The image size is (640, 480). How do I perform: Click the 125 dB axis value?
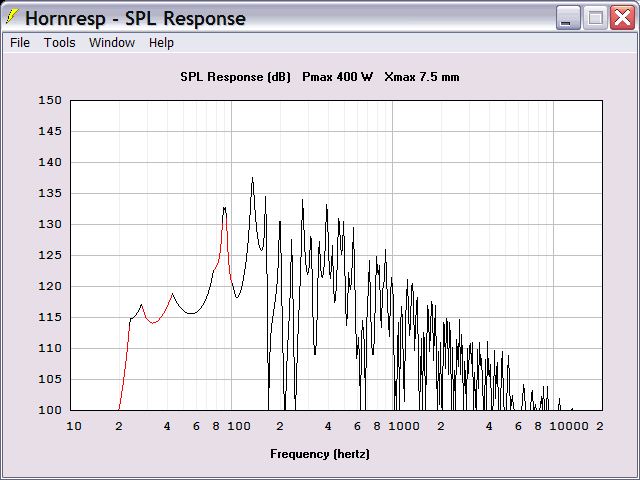(x=50, y=255)
